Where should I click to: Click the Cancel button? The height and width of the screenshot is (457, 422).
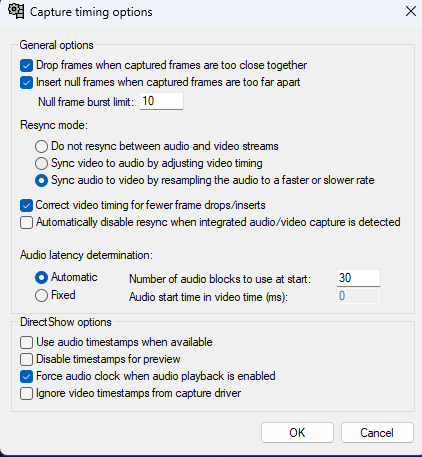377,433
